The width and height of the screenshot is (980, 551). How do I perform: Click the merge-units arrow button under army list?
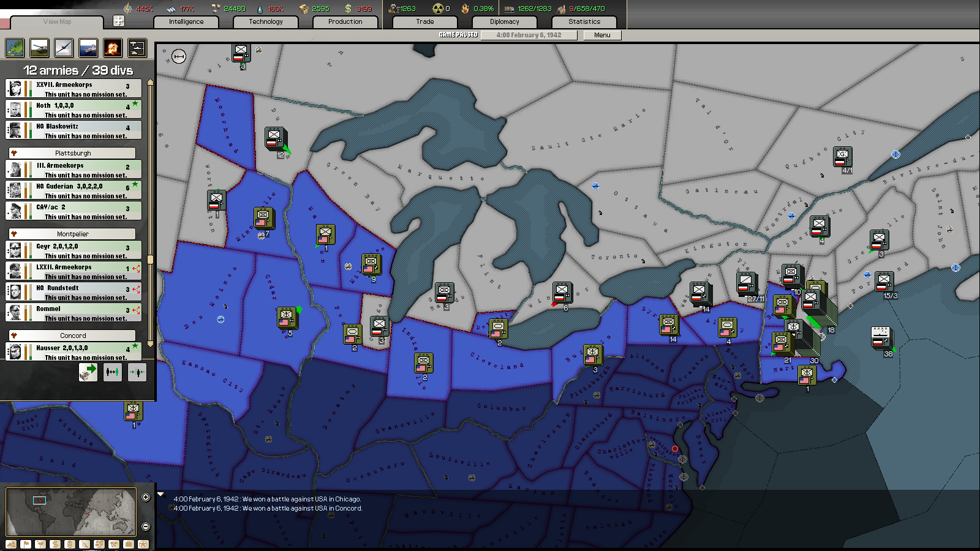(x=88, y=372)
